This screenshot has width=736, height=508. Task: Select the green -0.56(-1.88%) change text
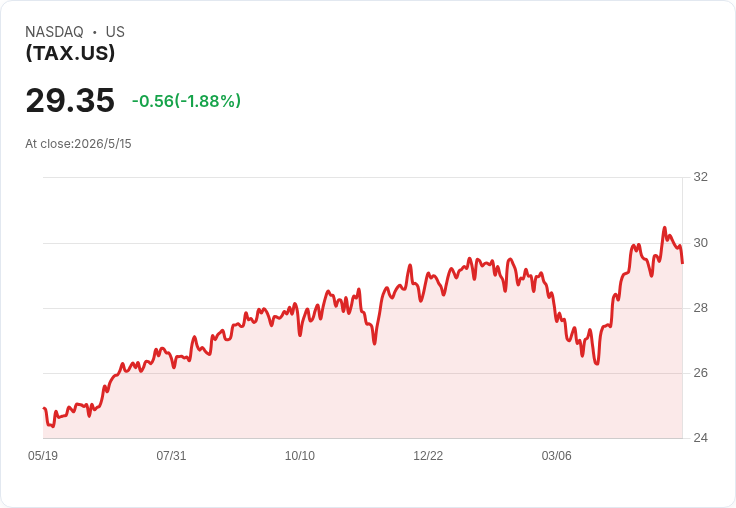pyautogui.click(x=186, y=101)
